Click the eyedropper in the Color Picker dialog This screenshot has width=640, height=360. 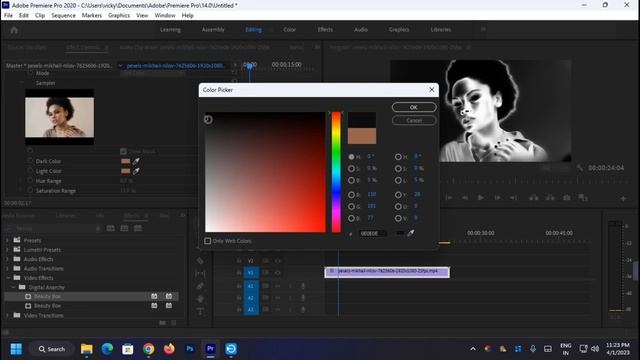[x=411, y=233]
